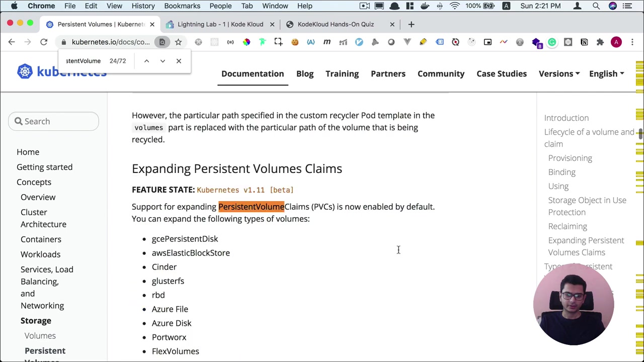Reload the Kubernetes docs page
The height and width of the screenshot is (362, 644).
(x=44, y=42)
